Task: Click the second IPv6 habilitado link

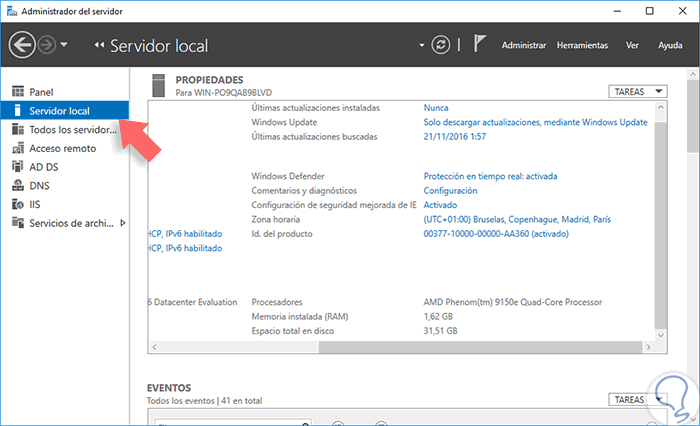Action: point(185,248)
